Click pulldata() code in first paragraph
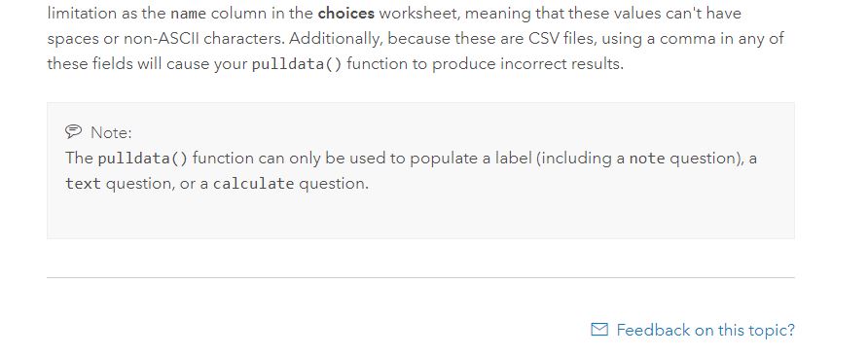868x355 pixels. point(297,64)
